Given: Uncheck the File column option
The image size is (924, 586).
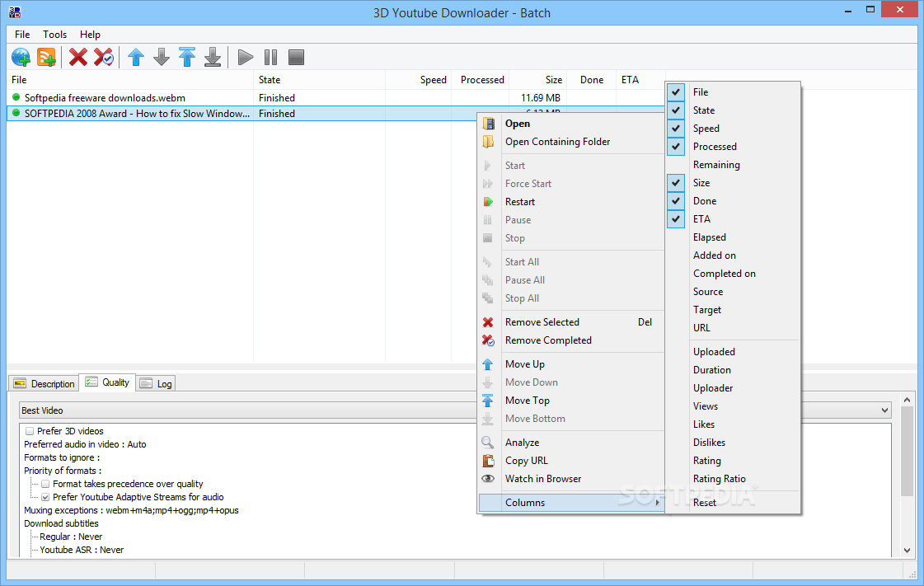Looking at the screenshot, I should [676, 91].
